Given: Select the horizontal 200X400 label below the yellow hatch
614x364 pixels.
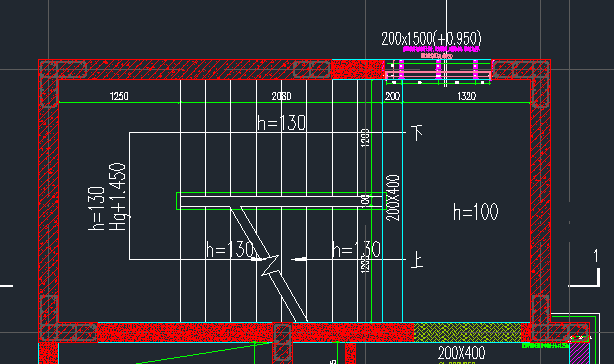Looking at the screenshot, I should point(461,353).
